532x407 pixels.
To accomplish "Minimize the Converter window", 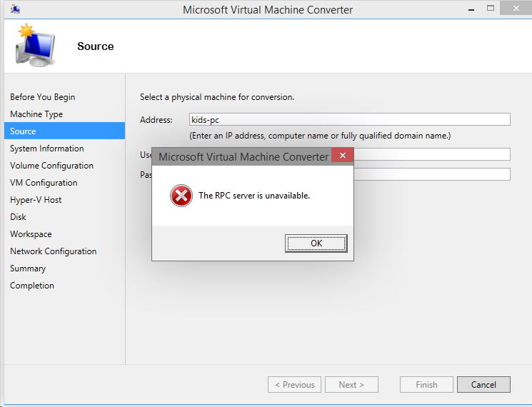I will pyautogui.click(x=471, y=9).
